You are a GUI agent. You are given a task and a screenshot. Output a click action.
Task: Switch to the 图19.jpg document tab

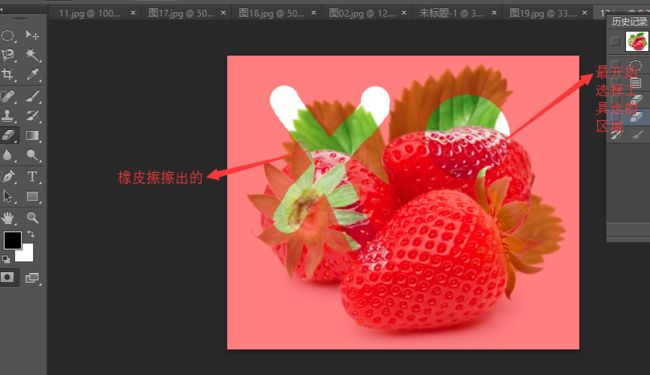(x=543, y=13)
